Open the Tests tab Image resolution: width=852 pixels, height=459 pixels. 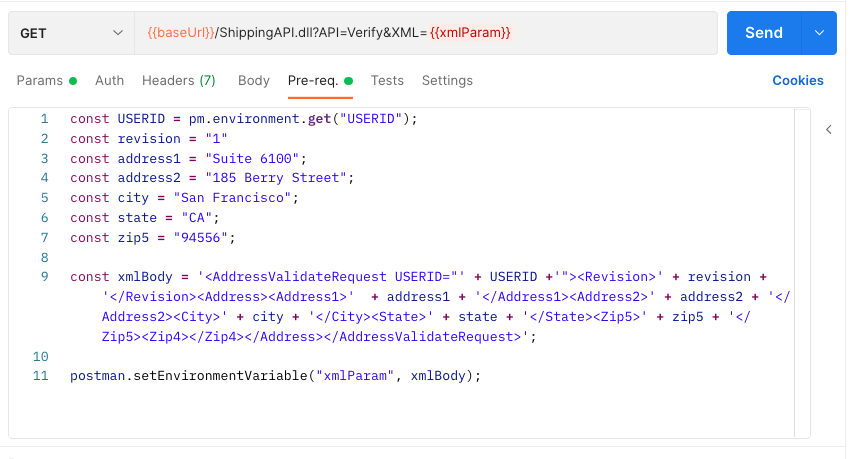click(387, 80)
